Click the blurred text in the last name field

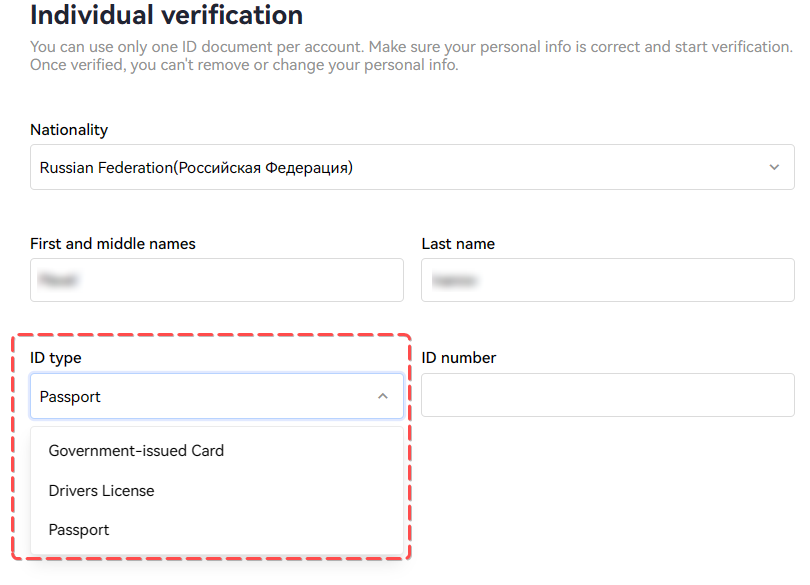[454, 281]
